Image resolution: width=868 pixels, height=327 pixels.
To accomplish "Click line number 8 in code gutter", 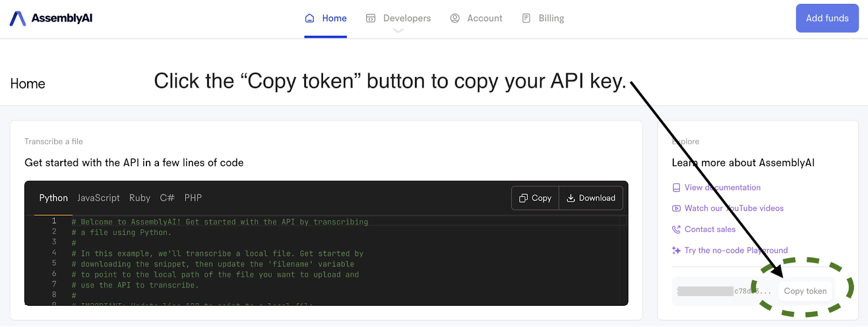I will pyautogui.click(x=54, y=295).
